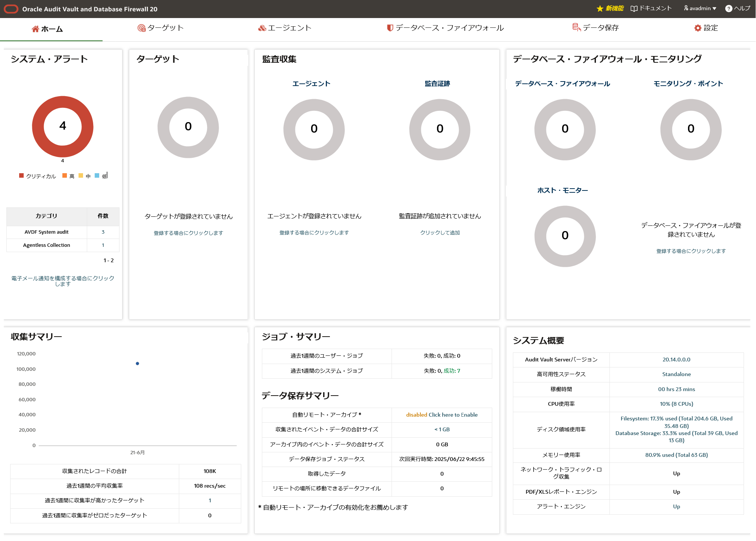The image size is (756, 541).
Task: Open the ドキュメント book icon
Action: (634, 9)
